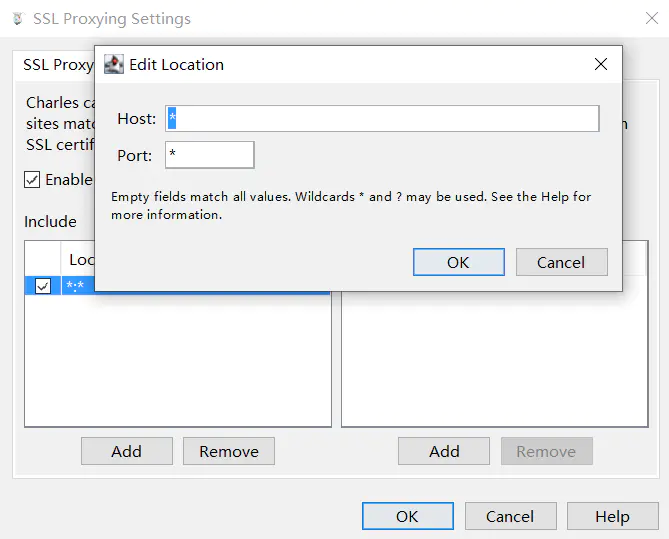Add a new location under Include list

click(x=126, y=451)
